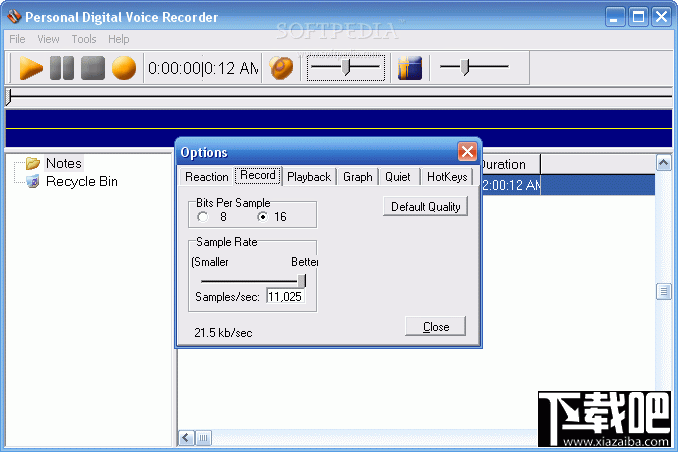Pause using the gray pause button
This screenshot has height=452, width=678.
point(62,68)
